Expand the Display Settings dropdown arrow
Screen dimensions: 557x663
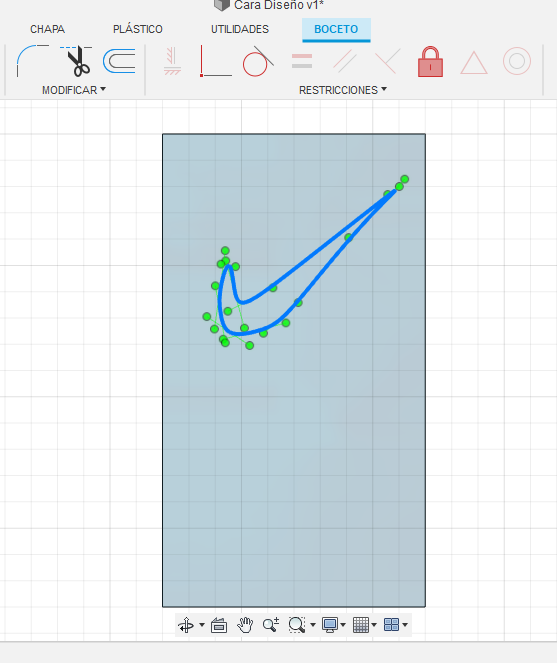pos(343,625)
